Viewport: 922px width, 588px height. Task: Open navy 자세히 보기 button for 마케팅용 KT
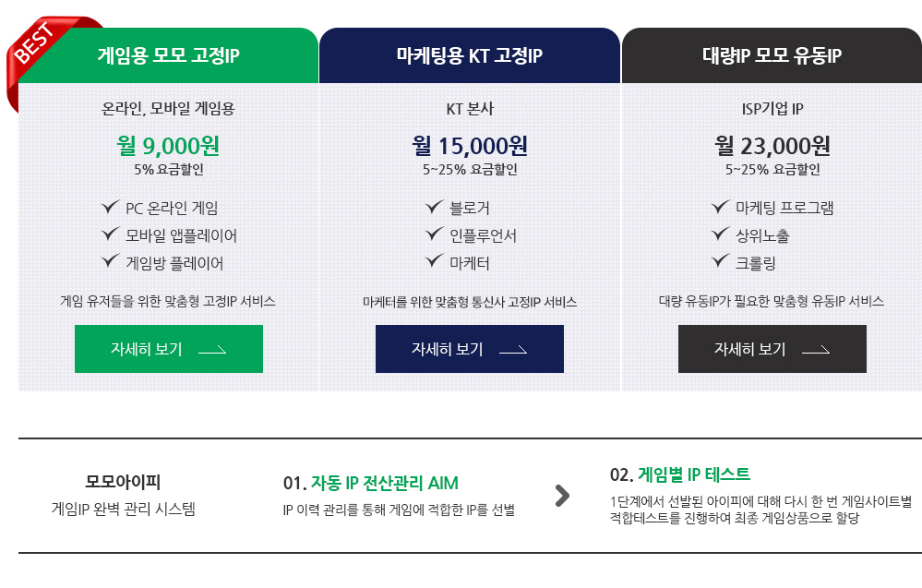tap(469, 349)
